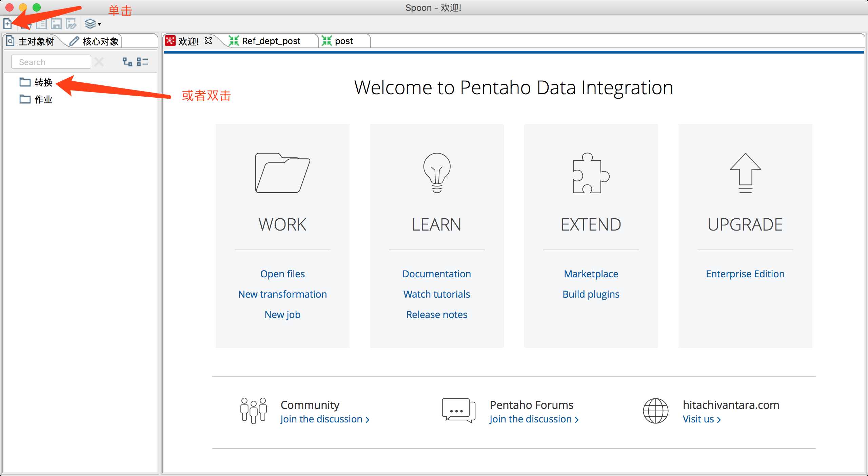Viewport: 868px width, 476px height.
Task: Click the Explore repository toolbar icon
Action: click(x=41, y=24)
